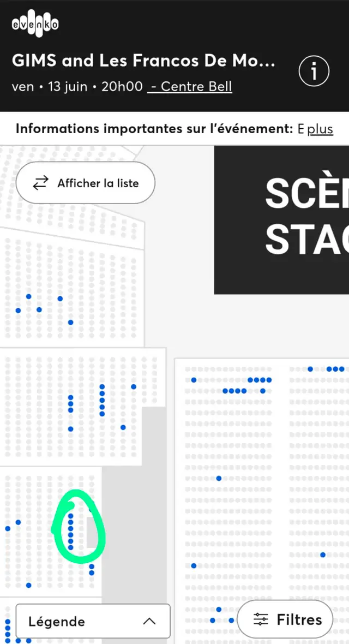Switch to list view with Afficher la liste
349x644 pixels.
pos(86,183)
